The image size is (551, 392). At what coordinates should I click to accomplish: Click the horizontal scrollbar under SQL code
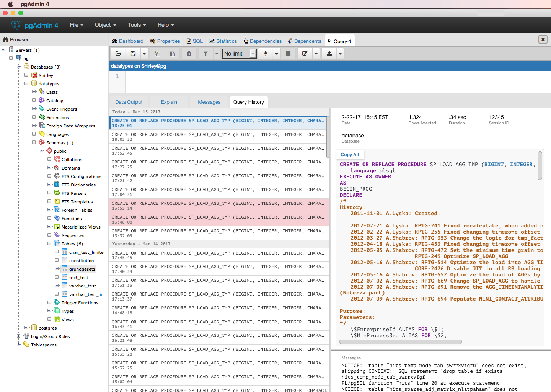tap(401, 342)
